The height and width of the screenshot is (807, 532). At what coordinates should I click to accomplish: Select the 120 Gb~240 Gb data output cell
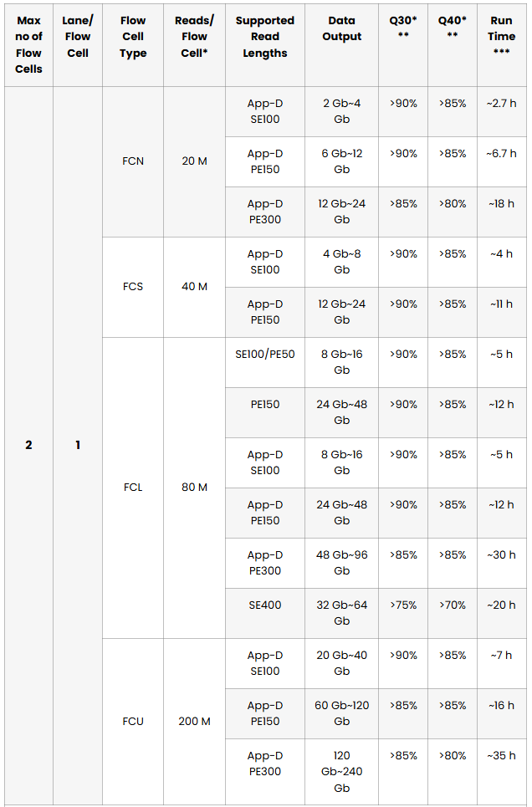(x=341, y=772)
